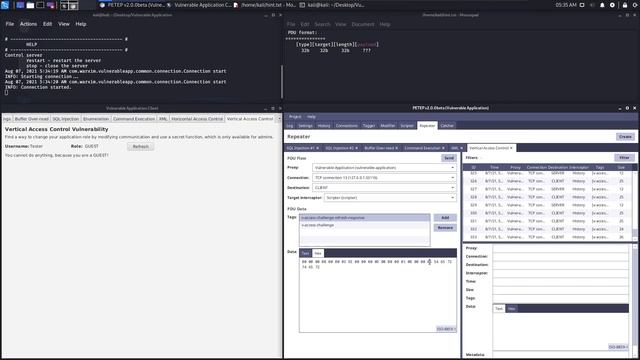Click the charset selector under hex editor

coord(446,329)
